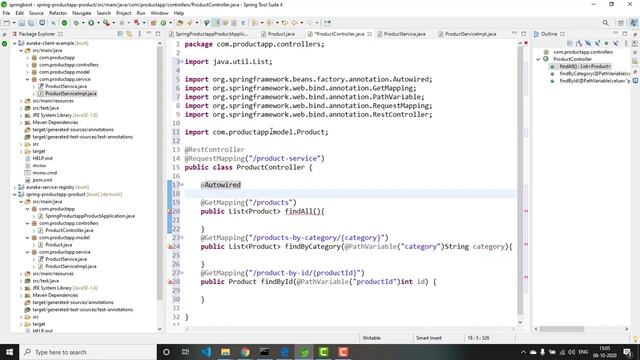Click the New Java Class green icon
The height and width of the screenshot is (360, 640).
[164, 23]
